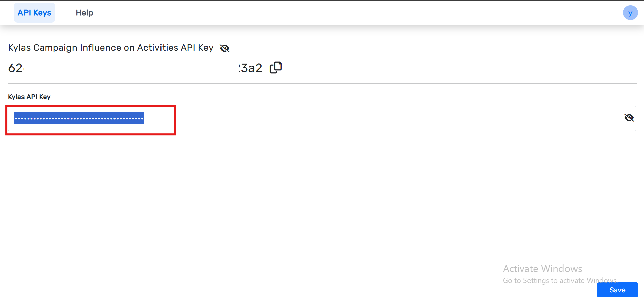Open the API Keys tab

tap(34, 13)
